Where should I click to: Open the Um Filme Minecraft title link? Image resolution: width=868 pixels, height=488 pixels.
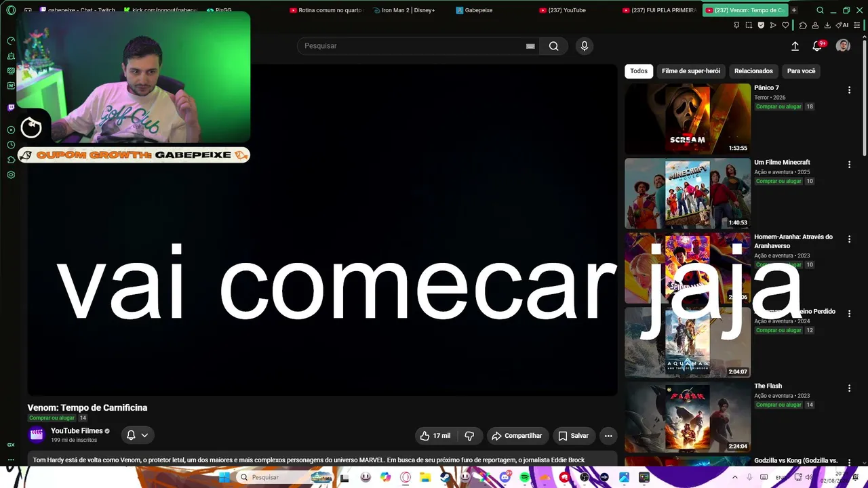click(782, 163)
